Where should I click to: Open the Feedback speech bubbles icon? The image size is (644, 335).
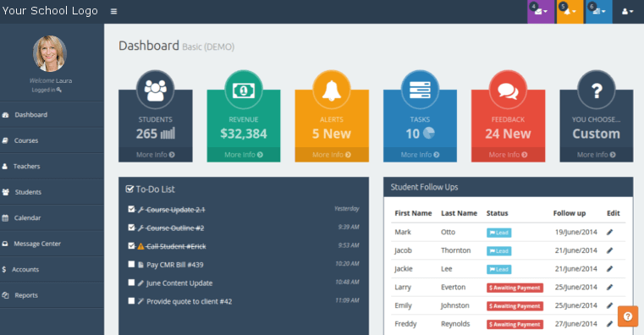508,90
